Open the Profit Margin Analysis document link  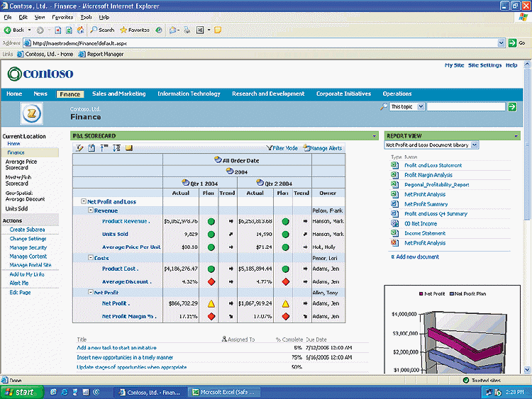coord(428,175)
